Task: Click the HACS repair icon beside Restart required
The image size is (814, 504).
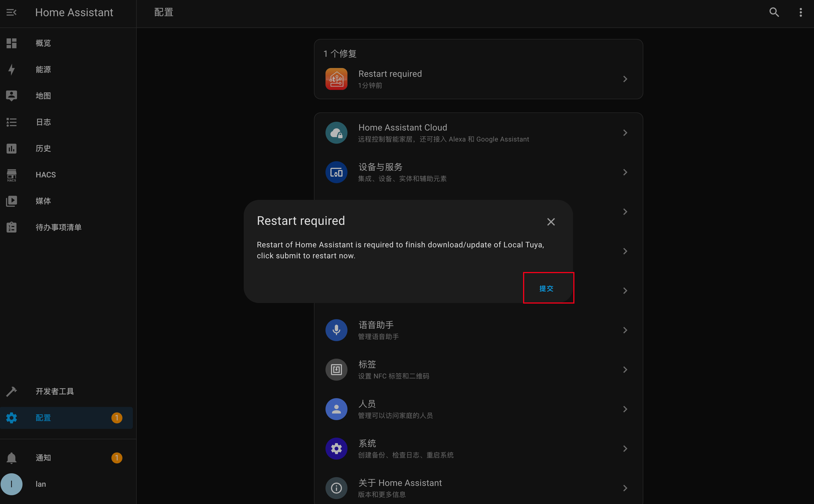Action: click(336, 79)
